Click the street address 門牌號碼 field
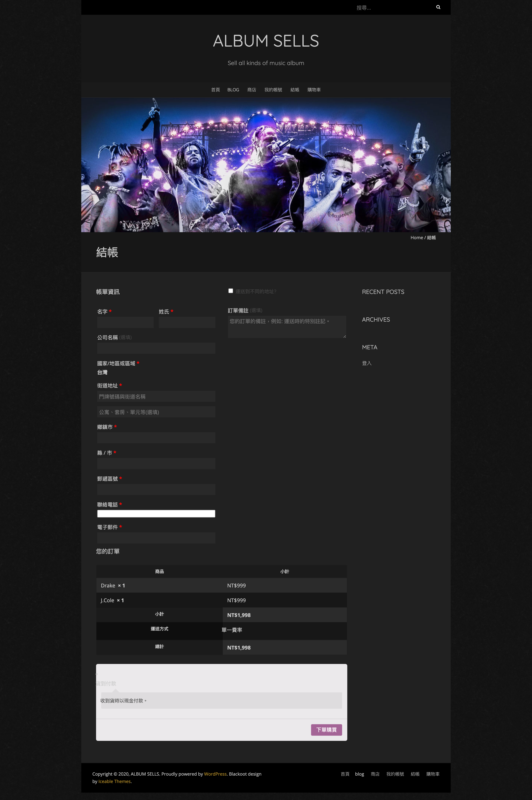The image size is (532, 800). coord(156,396)
